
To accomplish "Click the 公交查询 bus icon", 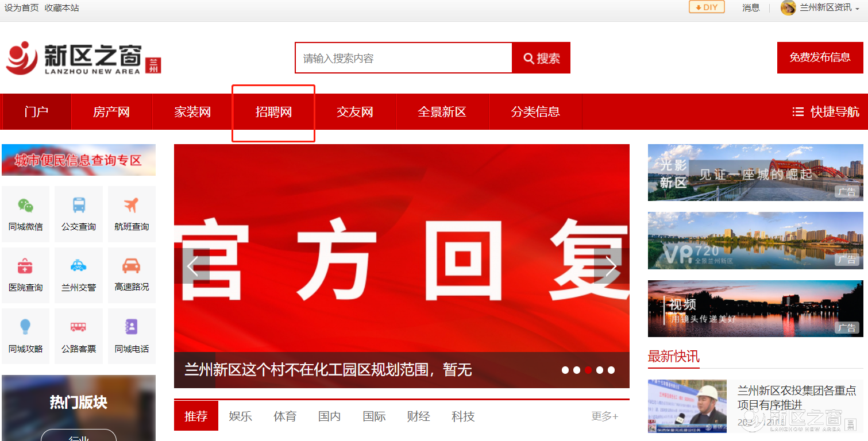I will (79, 206).
